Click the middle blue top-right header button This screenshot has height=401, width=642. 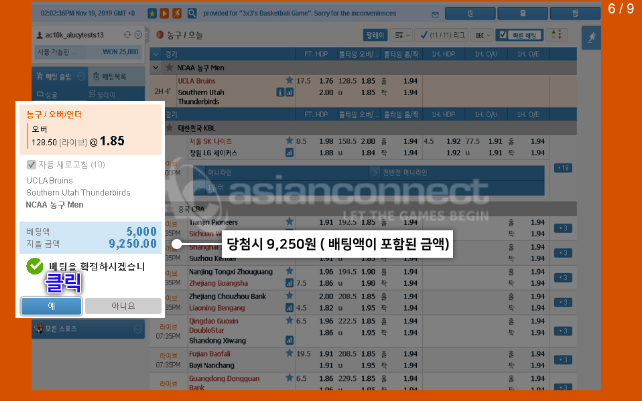[x=522, y=14]
